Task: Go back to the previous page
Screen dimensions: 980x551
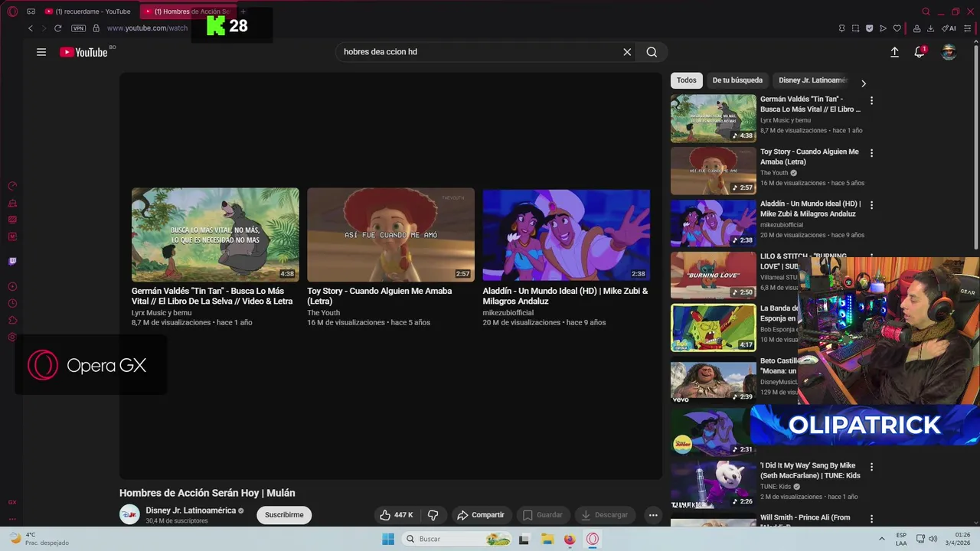Action: tap(31, 28)
